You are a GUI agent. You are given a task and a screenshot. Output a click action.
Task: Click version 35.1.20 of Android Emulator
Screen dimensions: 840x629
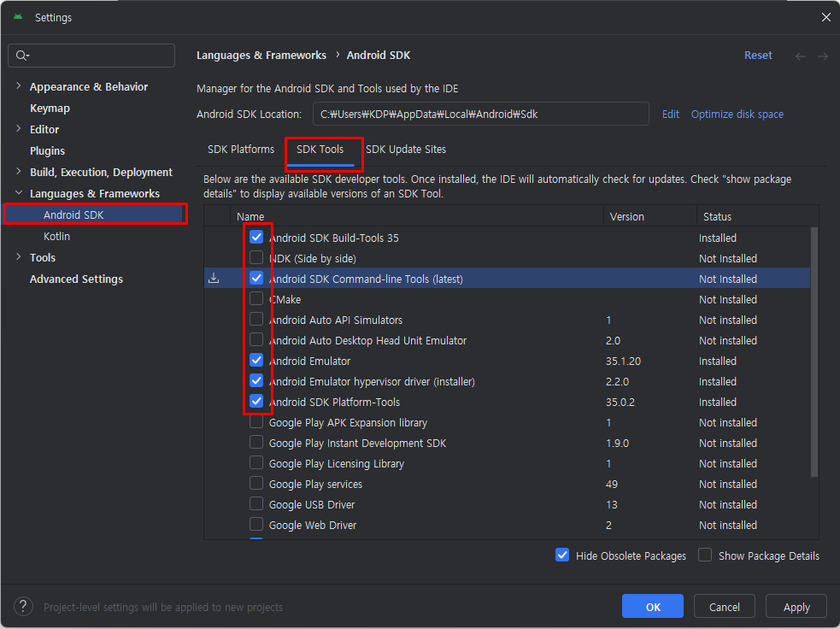tap(623, 362)
